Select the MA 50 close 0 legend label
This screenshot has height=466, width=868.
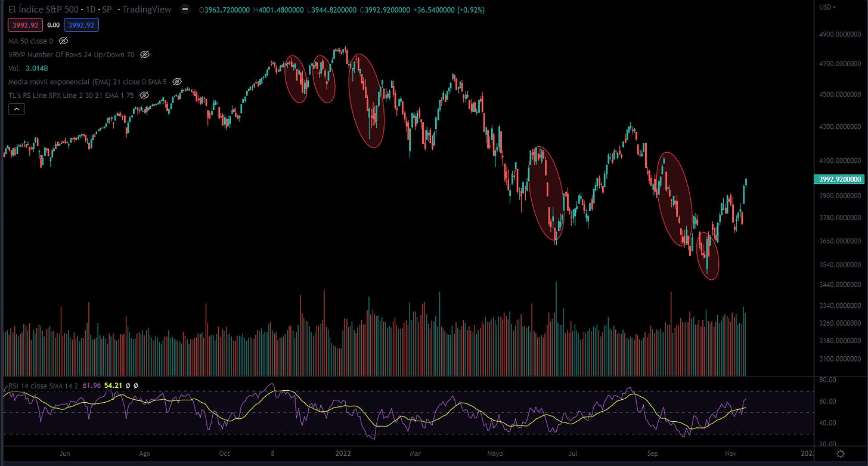pos(31,41)
